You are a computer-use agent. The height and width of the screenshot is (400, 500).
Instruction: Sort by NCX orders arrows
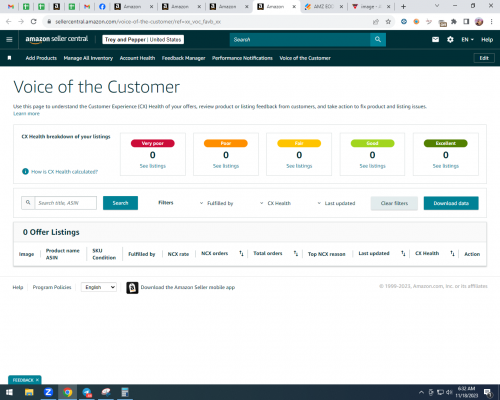click(241, 254)
